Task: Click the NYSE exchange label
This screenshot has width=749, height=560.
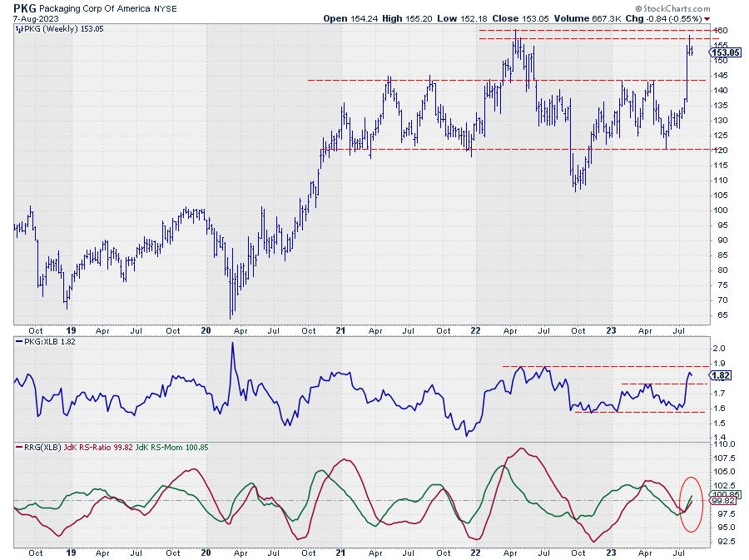Action: pyautogui.click(x=166, y=8)
